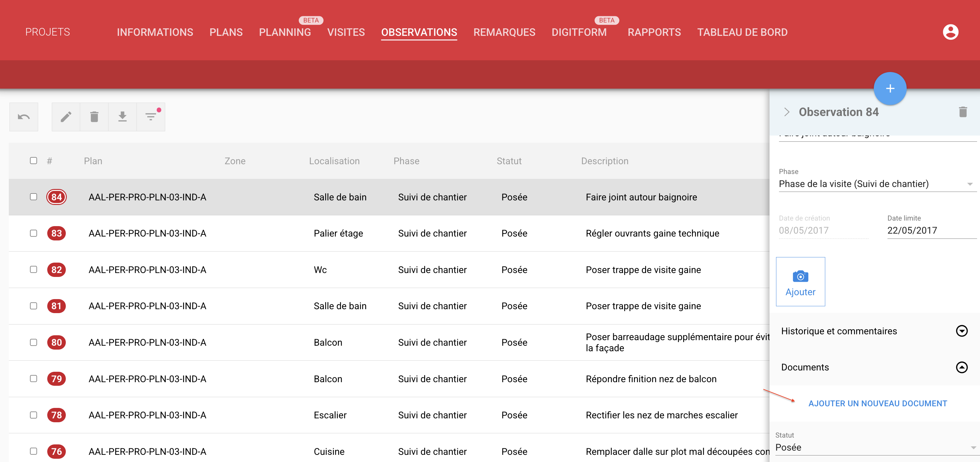The height and width of the screenshot is (462, 980).
Task: Check the select-all checkbox in table header
Action: (34, 161)
